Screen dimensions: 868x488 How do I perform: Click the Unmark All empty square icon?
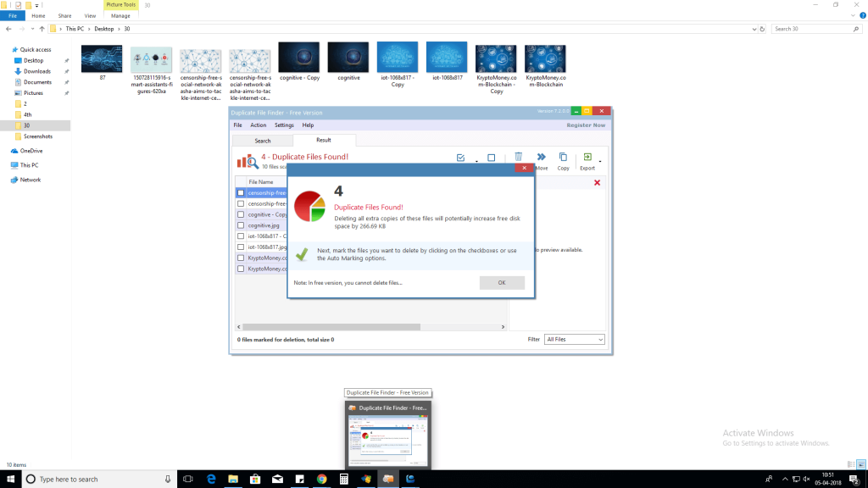[491, 158]
